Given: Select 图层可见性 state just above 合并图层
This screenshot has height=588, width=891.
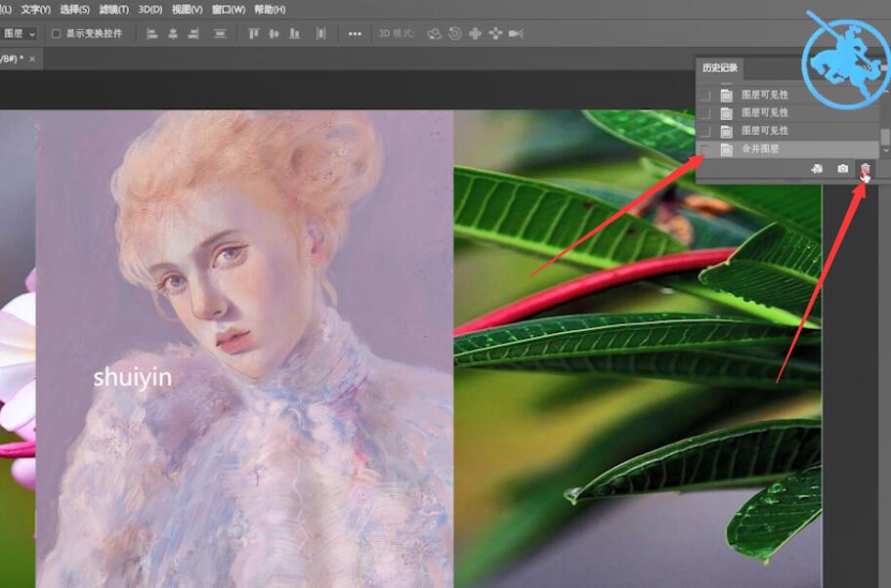Looking at the screenshot, I should click(787, 131).
